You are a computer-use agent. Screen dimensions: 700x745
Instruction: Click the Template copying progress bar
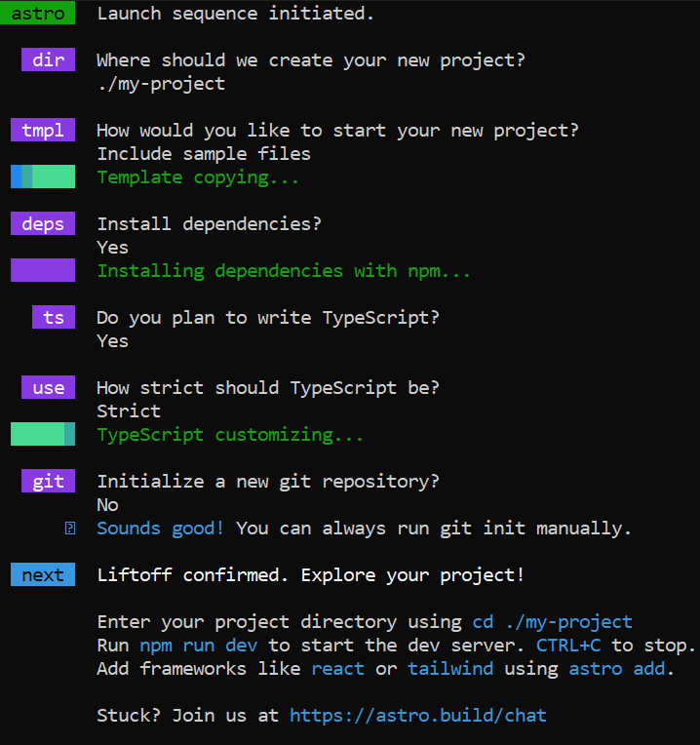click(x=43, y=177)
